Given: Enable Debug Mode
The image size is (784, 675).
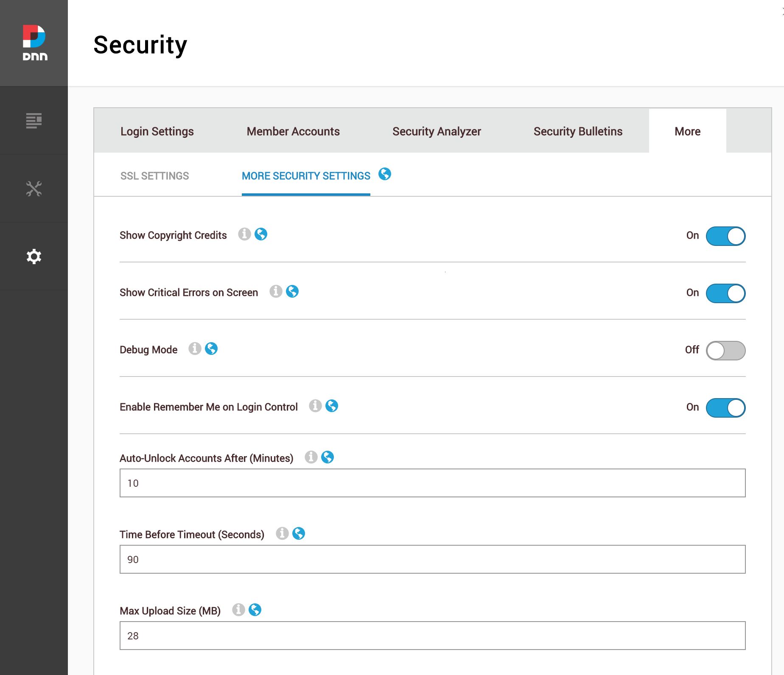Looking at the screenshot, I should 725,351.
